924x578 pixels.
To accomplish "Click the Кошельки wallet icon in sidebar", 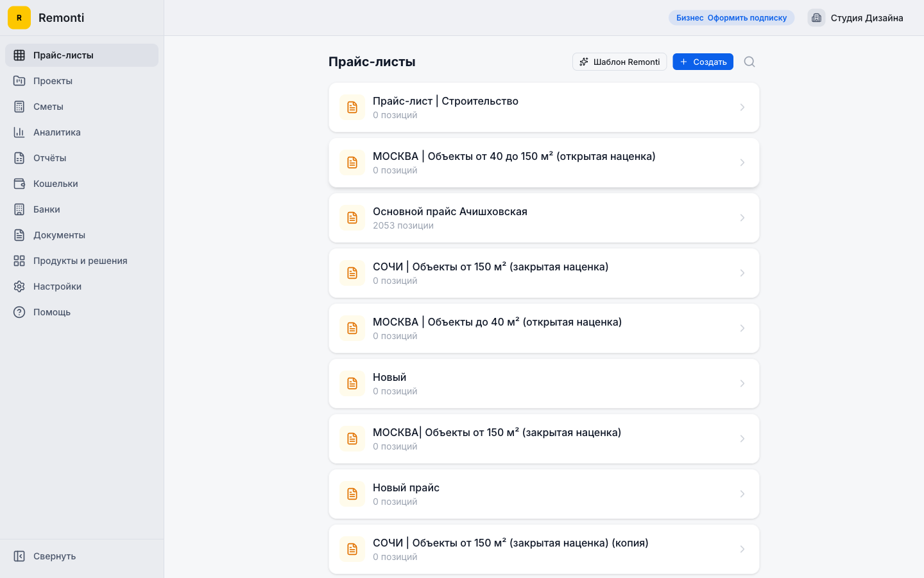I will coord(19,184).
